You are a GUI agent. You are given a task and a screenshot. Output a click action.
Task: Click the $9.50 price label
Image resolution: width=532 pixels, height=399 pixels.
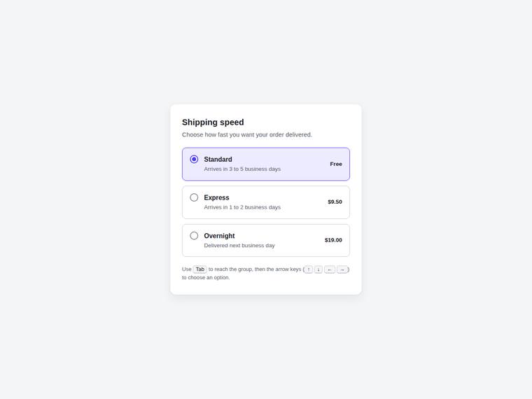[x=335, y=202]
